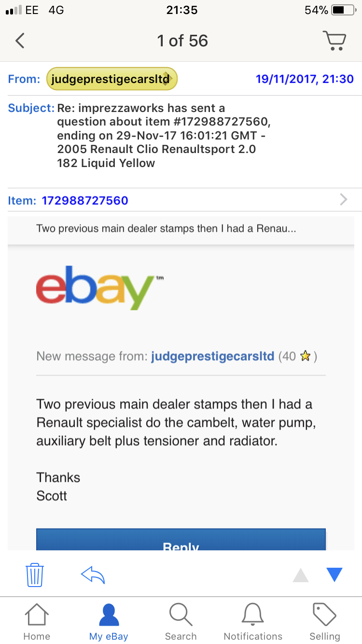
Task: Tap the reply arrow icon
Action: click(93, 574)
